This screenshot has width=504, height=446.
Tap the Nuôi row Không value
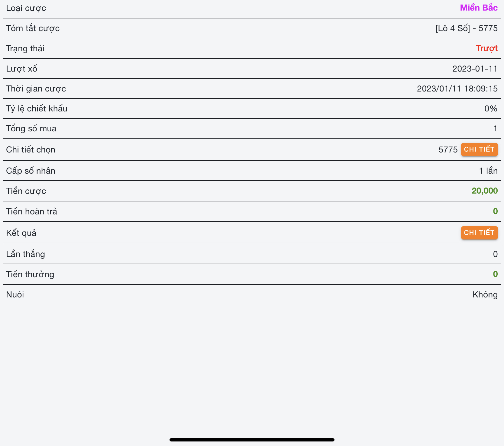[x=485, y=295]
